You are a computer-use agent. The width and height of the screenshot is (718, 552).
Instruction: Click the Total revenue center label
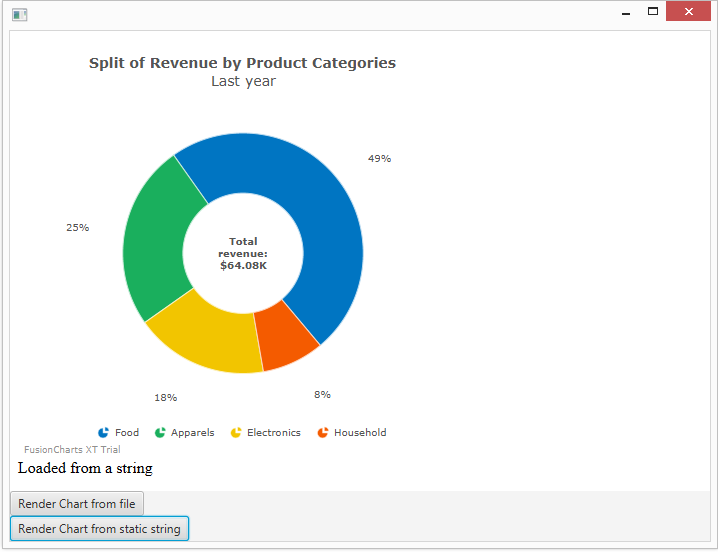pyautogui.click(x=243, y=254)
